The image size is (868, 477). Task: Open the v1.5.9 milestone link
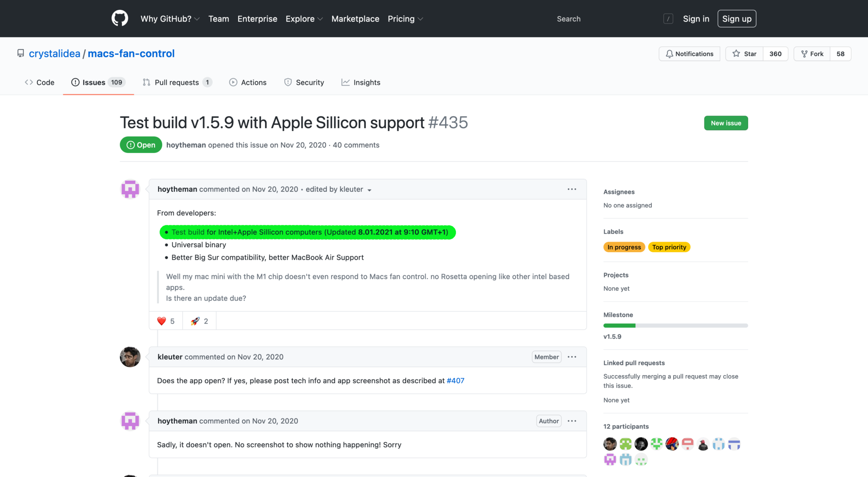point(612,337)
